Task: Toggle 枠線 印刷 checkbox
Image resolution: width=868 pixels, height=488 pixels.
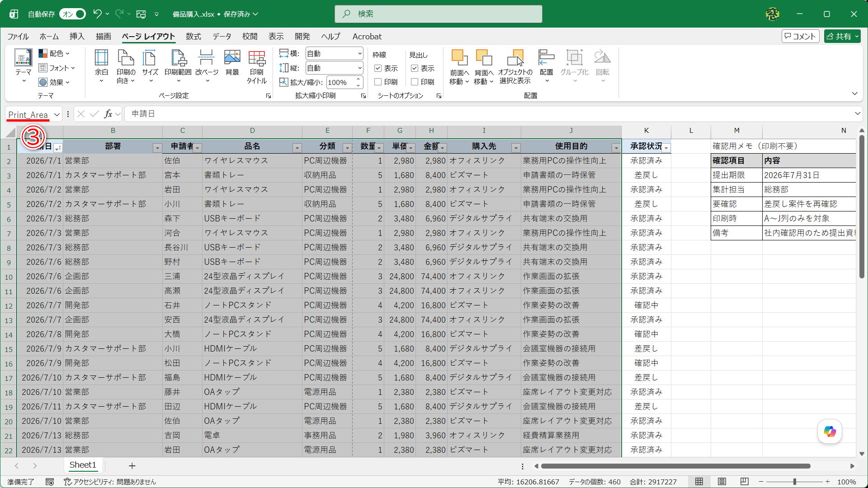Action: 378,82
